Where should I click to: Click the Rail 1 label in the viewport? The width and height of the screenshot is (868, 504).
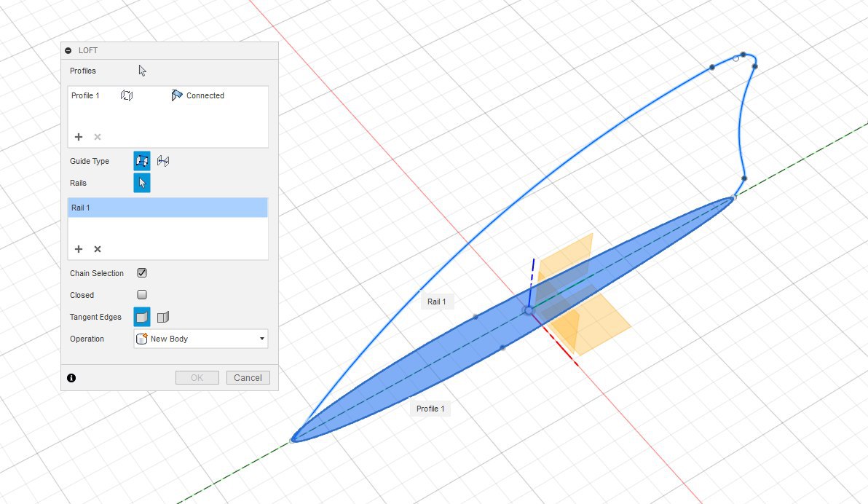(437, 302)
